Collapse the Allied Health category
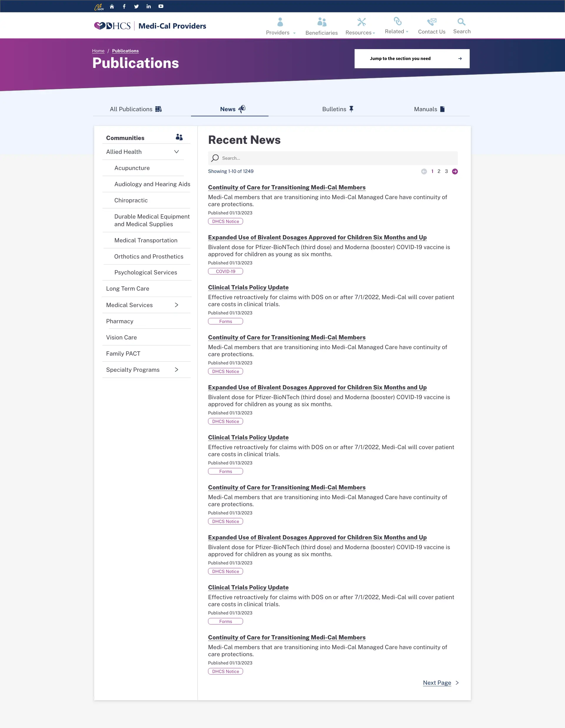Viewport: 565px width, 728px height. click(x=177, y=152)
